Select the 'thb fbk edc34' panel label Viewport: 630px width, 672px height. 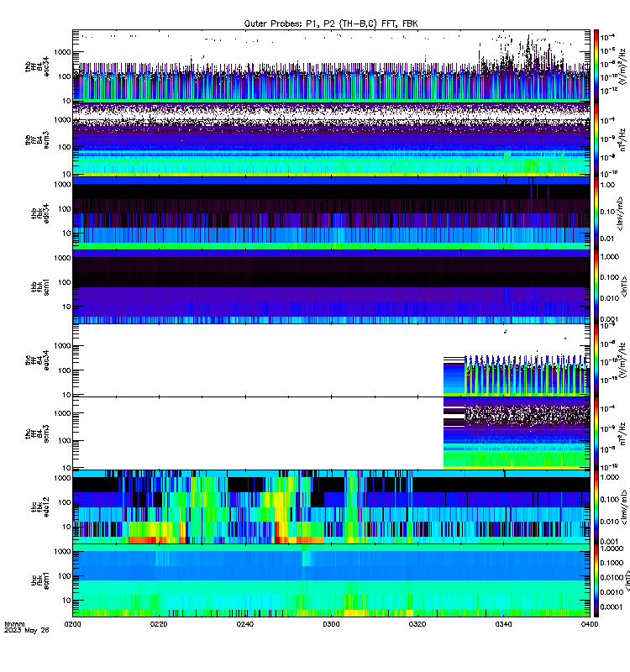[x=40, y=213]
